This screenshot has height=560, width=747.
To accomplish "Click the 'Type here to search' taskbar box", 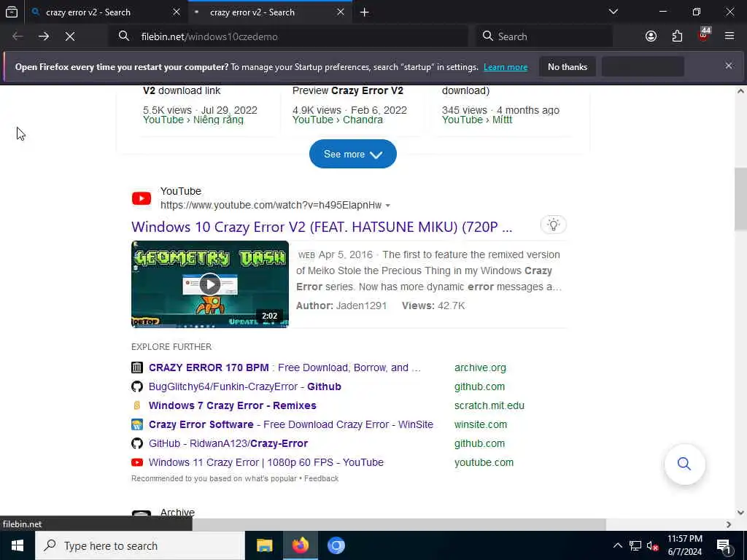I will point(140,545).
